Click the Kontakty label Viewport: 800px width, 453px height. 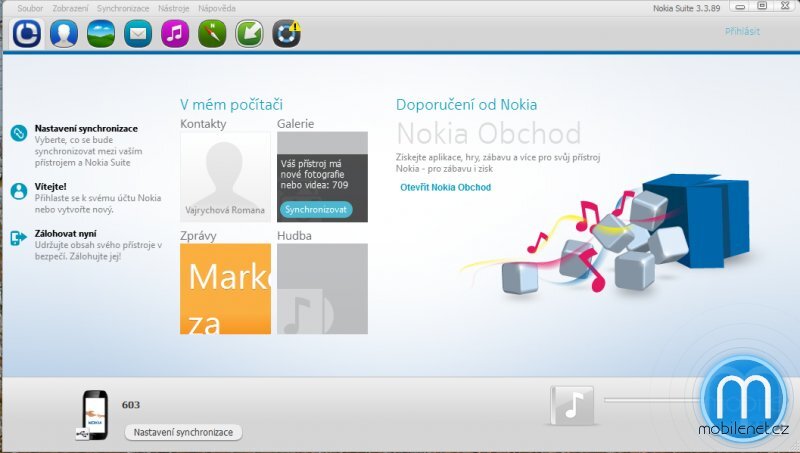[x=203, y=124]
